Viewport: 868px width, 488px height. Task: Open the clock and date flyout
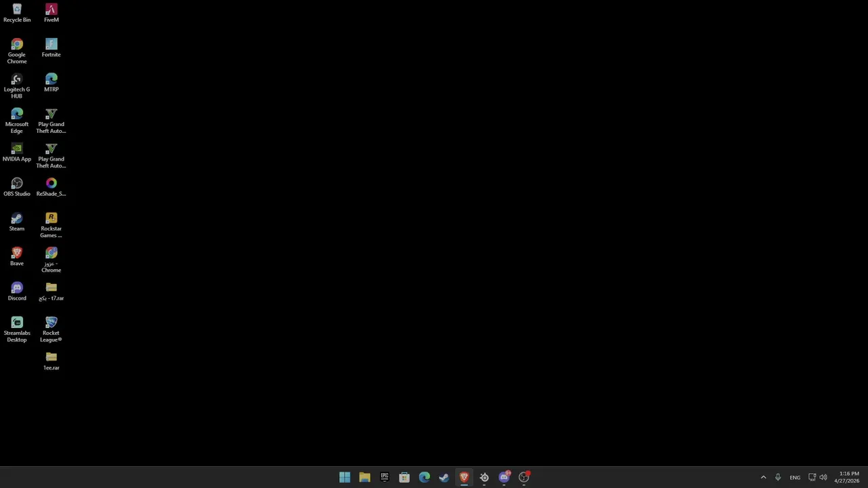pos(847,477)
